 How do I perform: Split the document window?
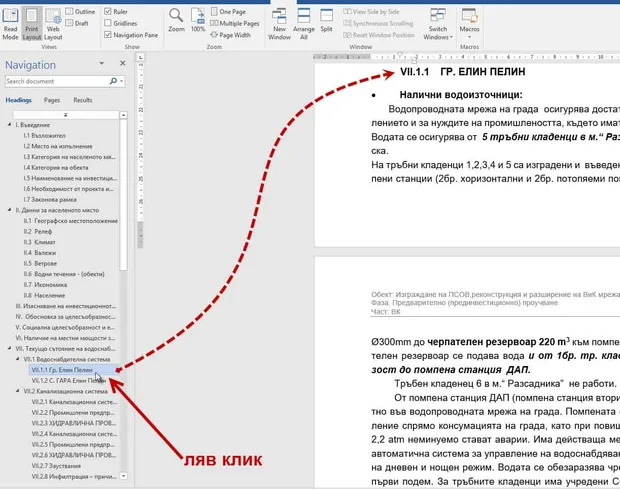[326, 21]
